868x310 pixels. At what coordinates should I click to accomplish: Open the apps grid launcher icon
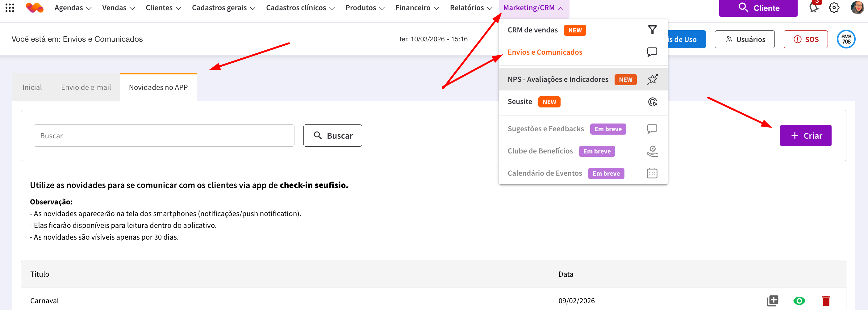10,8
